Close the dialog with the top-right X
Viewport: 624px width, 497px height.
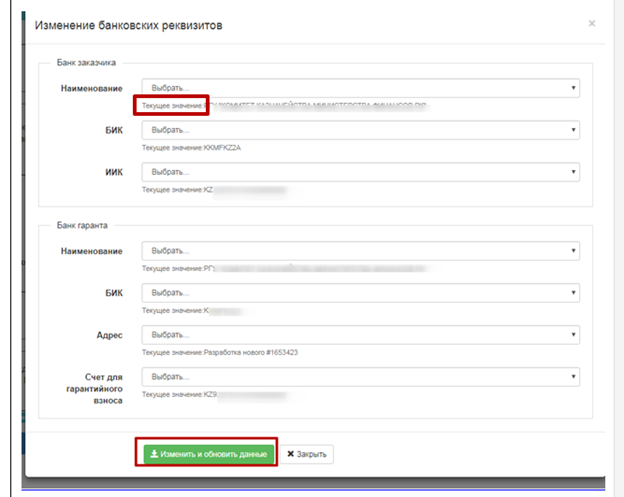coord(591,23)
